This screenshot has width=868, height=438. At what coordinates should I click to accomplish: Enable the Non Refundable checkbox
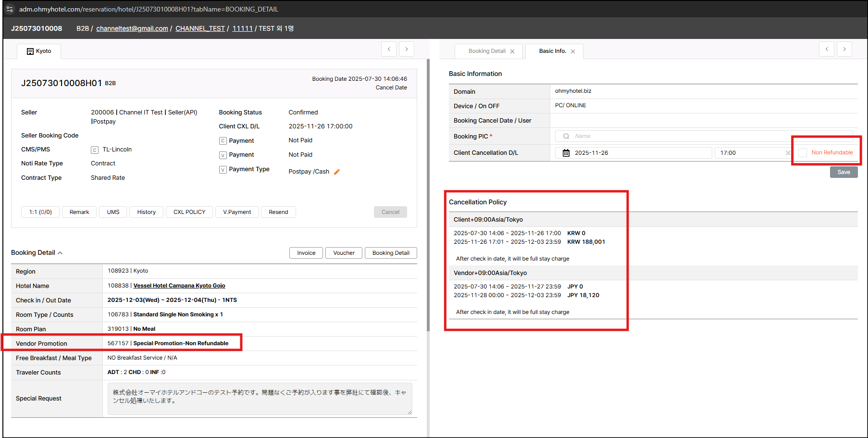point(803,153)
